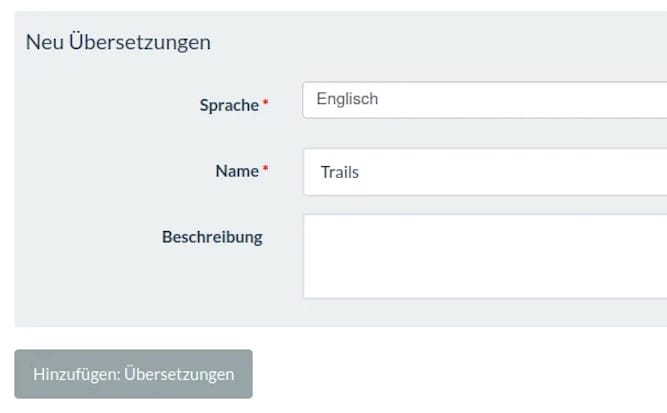
Task: Select the Englisch value in the dropdown
Action: point(347,100)
